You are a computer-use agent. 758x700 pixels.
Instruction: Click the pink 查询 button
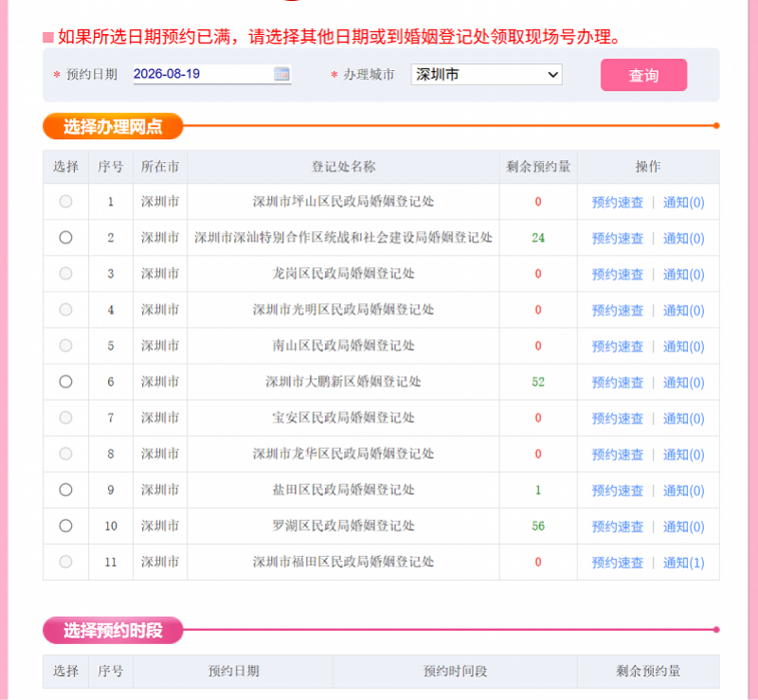click(x=643, y=75)
